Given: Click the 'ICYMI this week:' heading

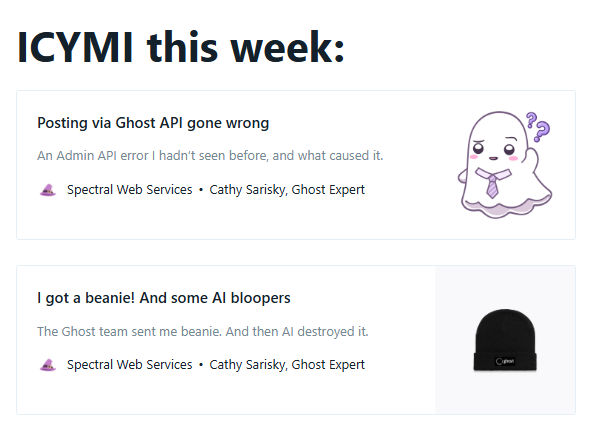Looking at the screenshot, I should point(181,48).
